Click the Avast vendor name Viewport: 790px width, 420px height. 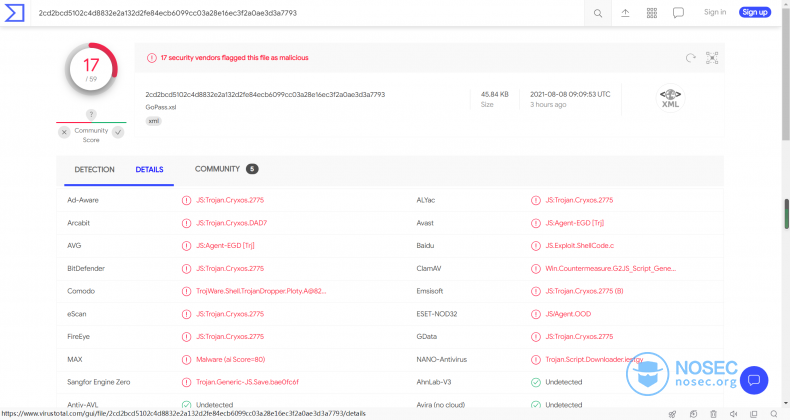[x=425, y=223]
